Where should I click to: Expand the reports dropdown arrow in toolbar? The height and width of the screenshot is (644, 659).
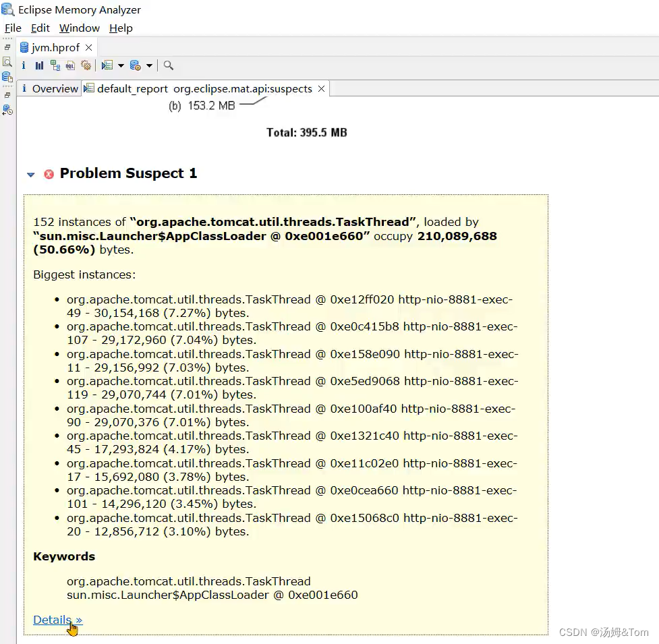pos(121,65)
